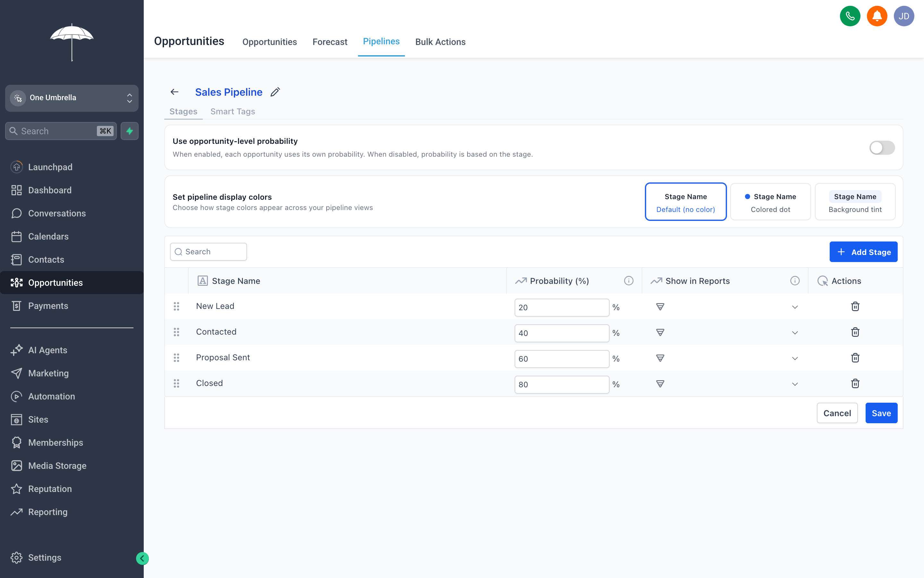Open Launchpad in the sidebar
Viewport: 924px width, 578px height.
pos(72,167)
